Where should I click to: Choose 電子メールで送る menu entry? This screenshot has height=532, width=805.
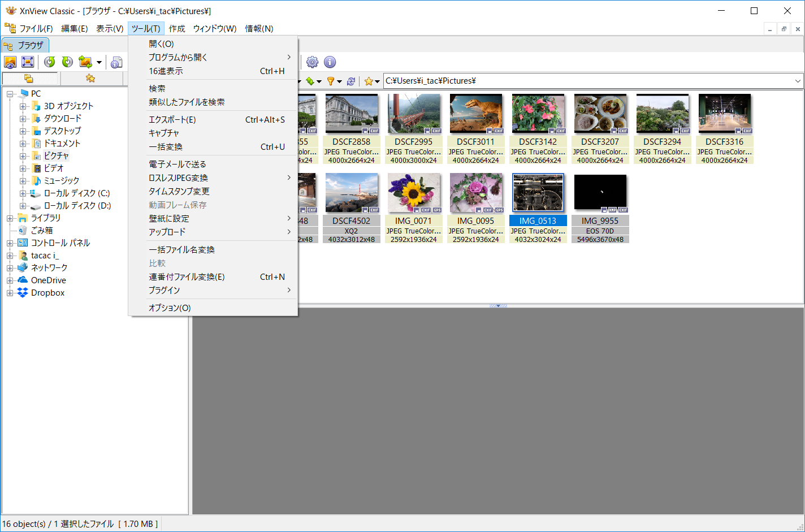pos(213,165)
